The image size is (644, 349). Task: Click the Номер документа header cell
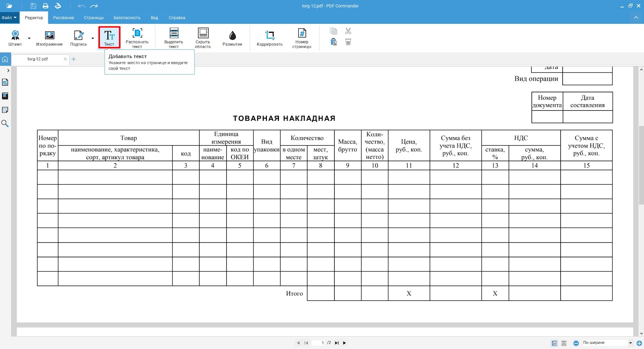click(x=547, y=101)
